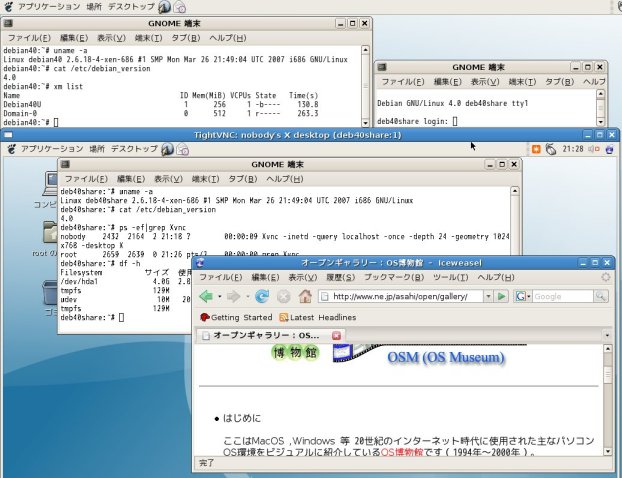Click the Iceweasel page scrollbar thumb

click(x=607, y=374)
